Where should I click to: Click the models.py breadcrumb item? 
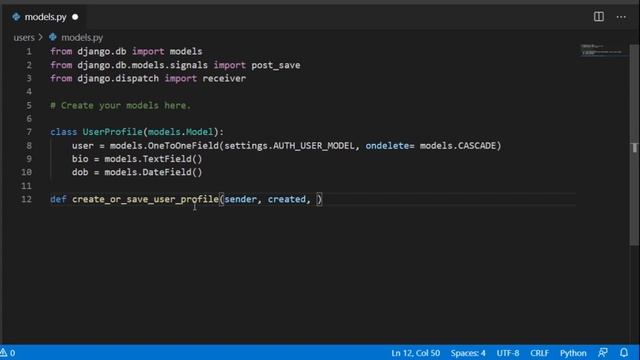(x=82, y=38)
